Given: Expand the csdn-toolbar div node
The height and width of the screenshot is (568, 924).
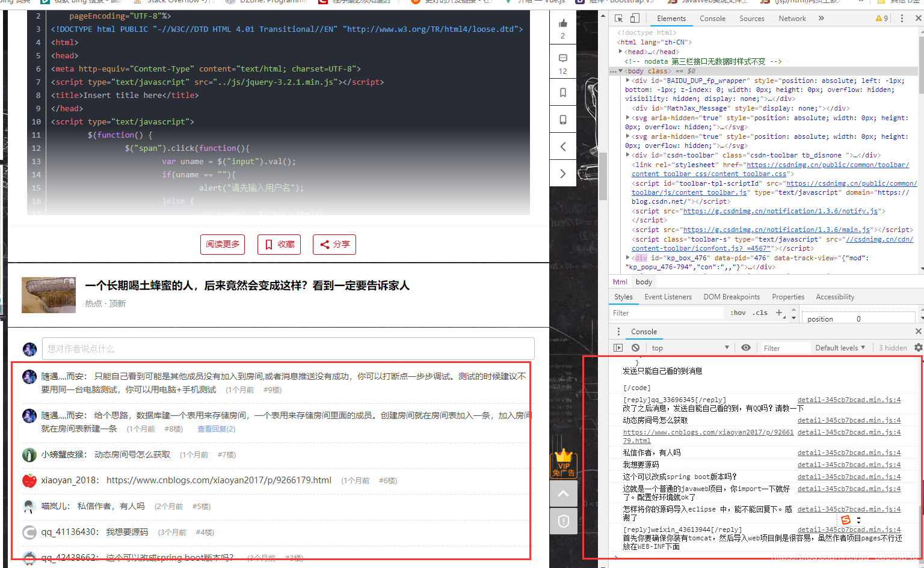Looking at the screenshot, I should pos(627,155).
